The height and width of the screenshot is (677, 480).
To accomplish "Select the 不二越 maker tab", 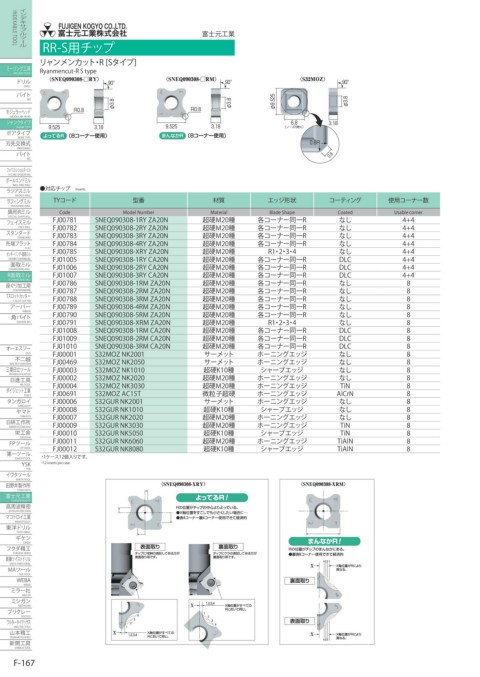I will 16,360.
